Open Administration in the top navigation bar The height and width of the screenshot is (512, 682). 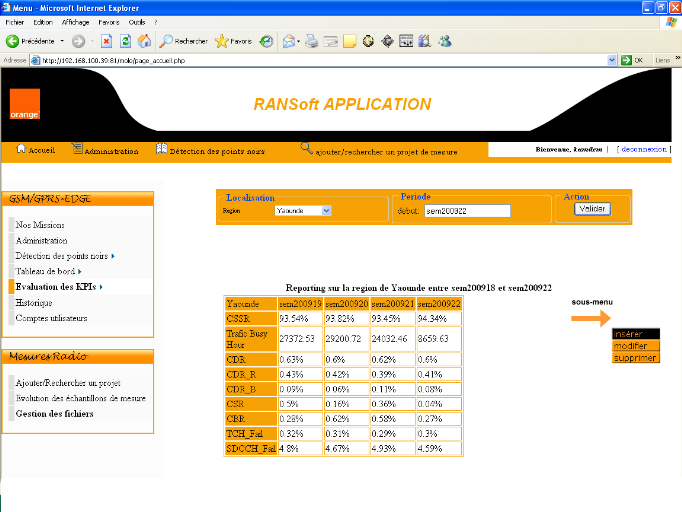(x=105, y=151)
